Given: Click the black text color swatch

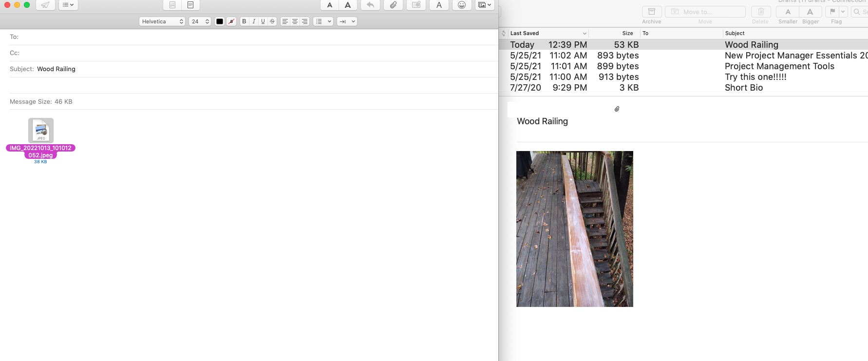Looking at the screenshot, I should coord(220,21).
